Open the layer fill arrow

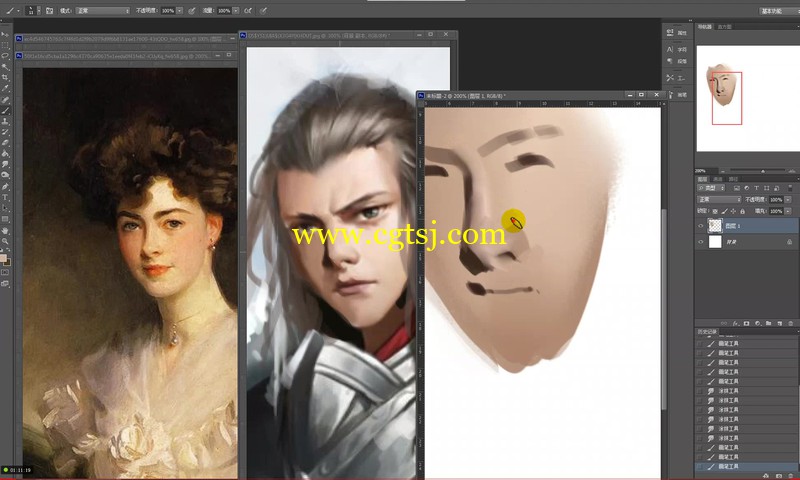pos(788,211)
